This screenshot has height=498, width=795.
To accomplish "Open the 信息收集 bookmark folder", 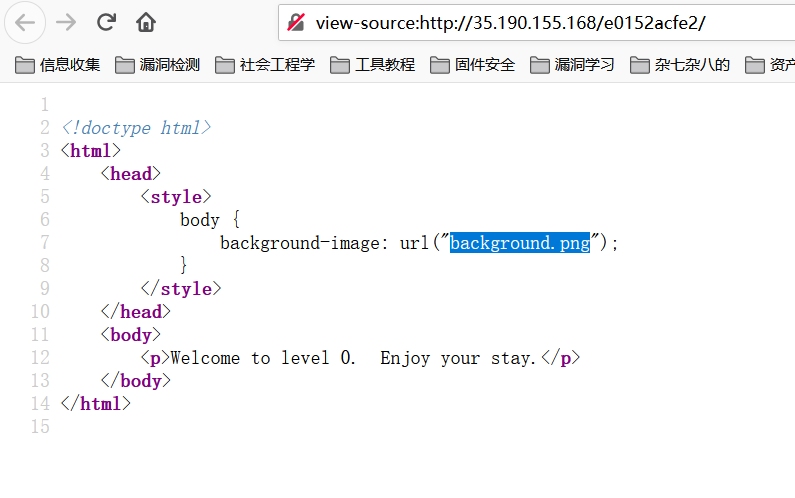I will (57, 65).
